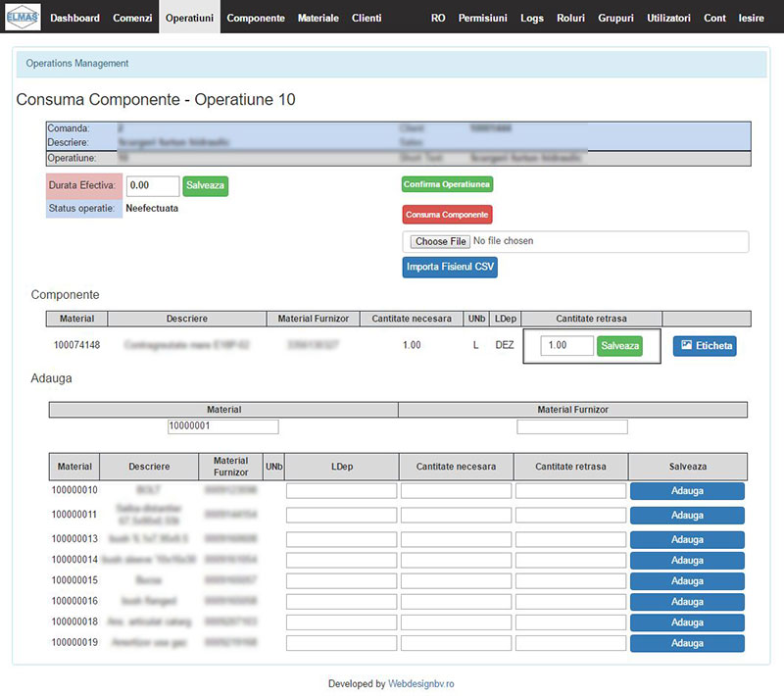Go to the Comenzi page
The image size is (784, 696).
point(132,18)
